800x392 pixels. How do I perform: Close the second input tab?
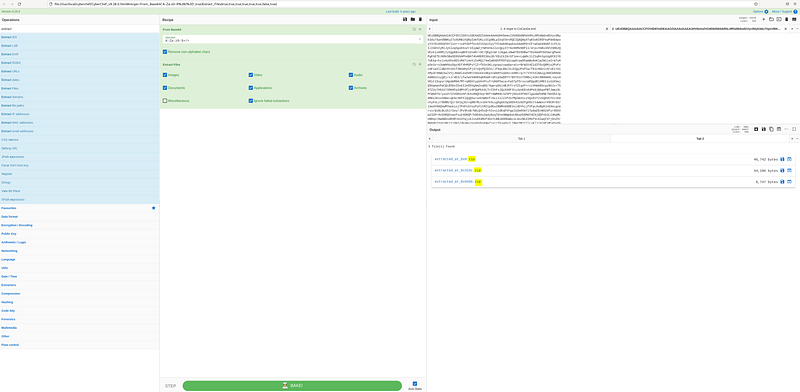click(x=785, y=29)
